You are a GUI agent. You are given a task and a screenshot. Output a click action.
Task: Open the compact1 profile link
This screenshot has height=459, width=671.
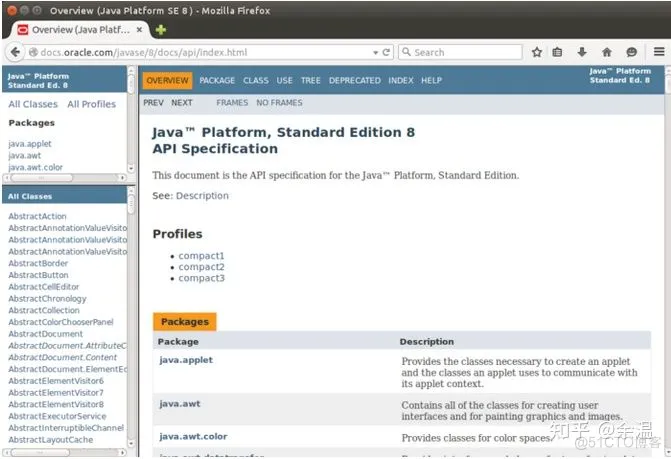pyautogui.click(x=201, y=256)
